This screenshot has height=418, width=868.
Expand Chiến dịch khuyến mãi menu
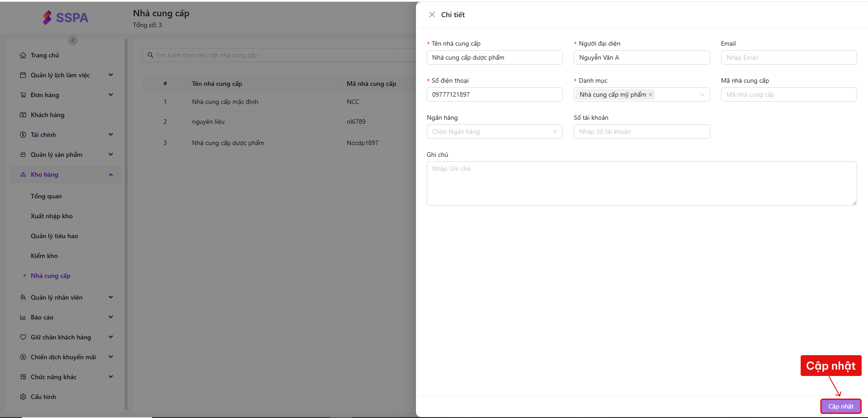tap(111, 357)
